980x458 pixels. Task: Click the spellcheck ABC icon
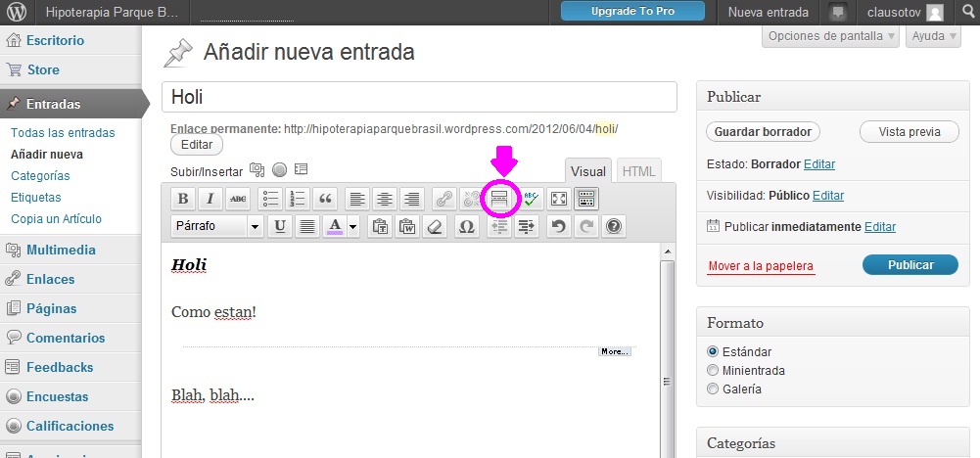pyautogui.click(x=531, y=199)
